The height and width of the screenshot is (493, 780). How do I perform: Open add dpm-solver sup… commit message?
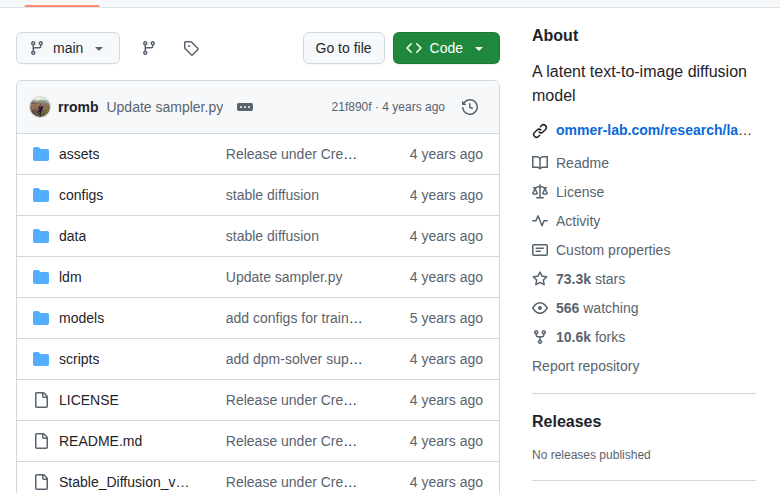(x=294, y=359)
